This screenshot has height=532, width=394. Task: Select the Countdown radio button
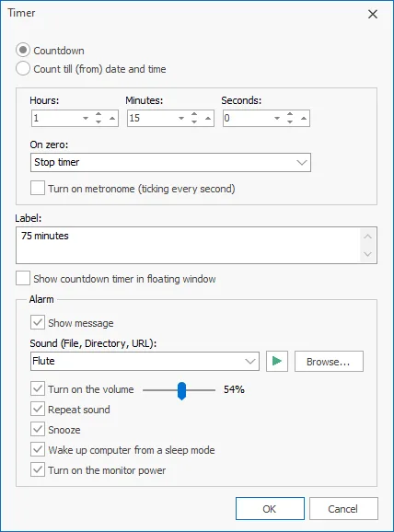tap(23, 51)
